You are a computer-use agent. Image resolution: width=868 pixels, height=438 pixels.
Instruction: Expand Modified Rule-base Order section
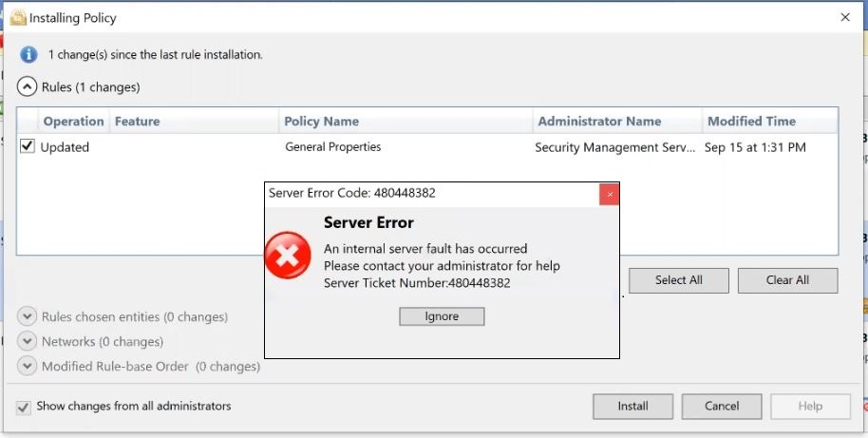(28, 366)
